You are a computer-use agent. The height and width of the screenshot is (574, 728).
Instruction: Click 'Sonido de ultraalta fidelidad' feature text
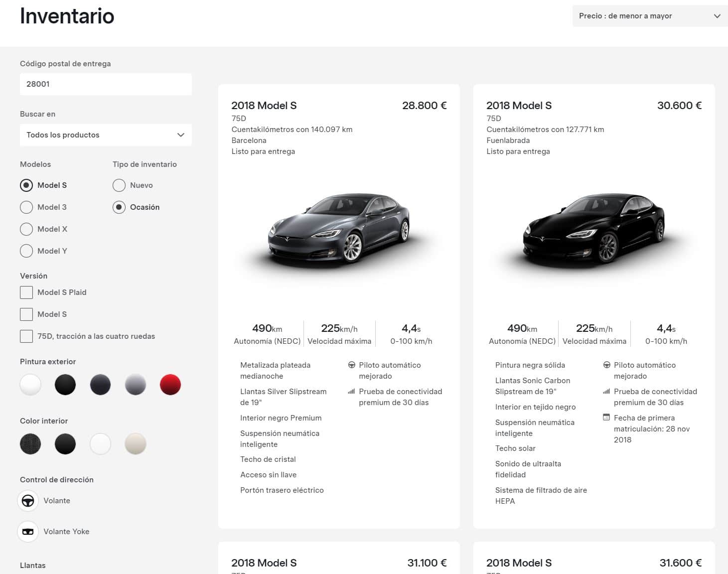click(528, 469)
